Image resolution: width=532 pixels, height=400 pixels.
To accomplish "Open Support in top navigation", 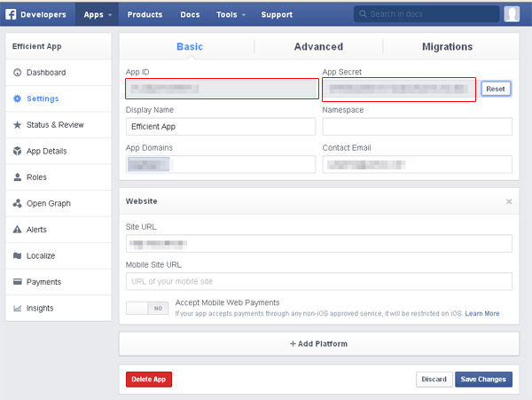I will 277,14.
